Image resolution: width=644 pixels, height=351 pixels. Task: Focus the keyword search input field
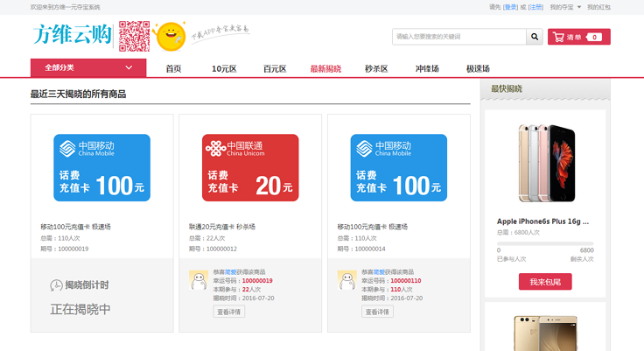(459, 37)
